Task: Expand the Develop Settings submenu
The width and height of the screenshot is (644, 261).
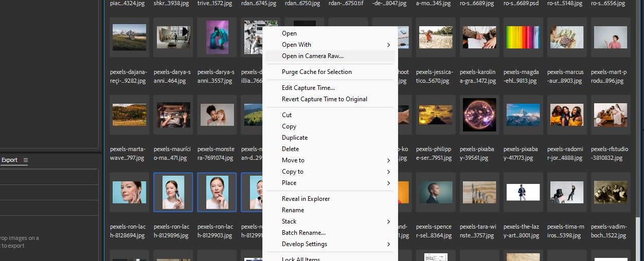Action: pos(330,244)
